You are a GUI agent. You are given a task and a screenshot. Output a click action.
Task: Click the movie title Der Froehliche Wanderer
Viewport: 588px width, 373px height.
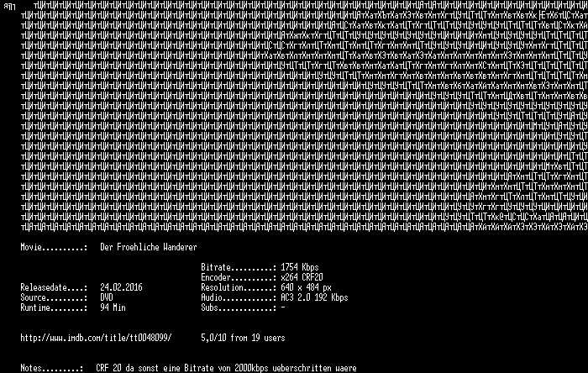[149, 247]
